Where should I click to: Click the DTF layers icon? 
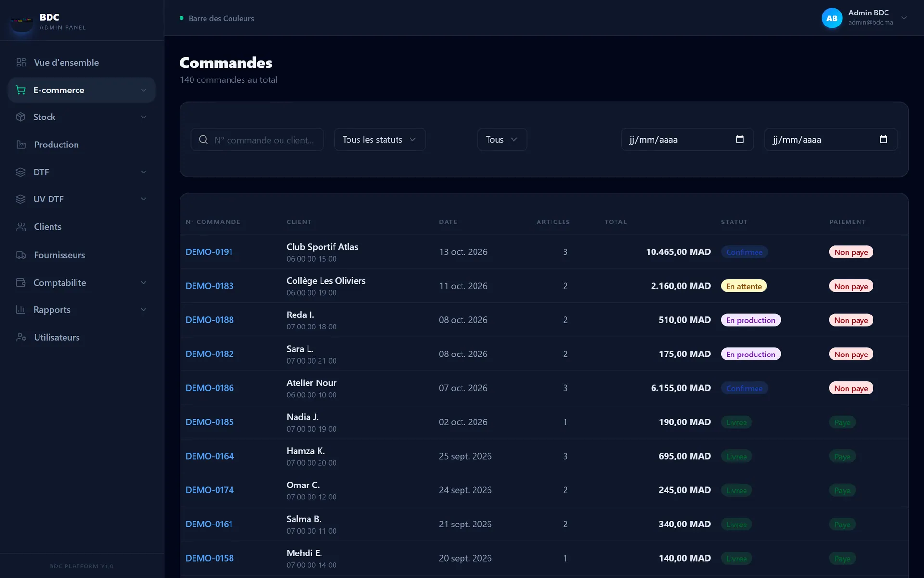click(x=21, y=172)
